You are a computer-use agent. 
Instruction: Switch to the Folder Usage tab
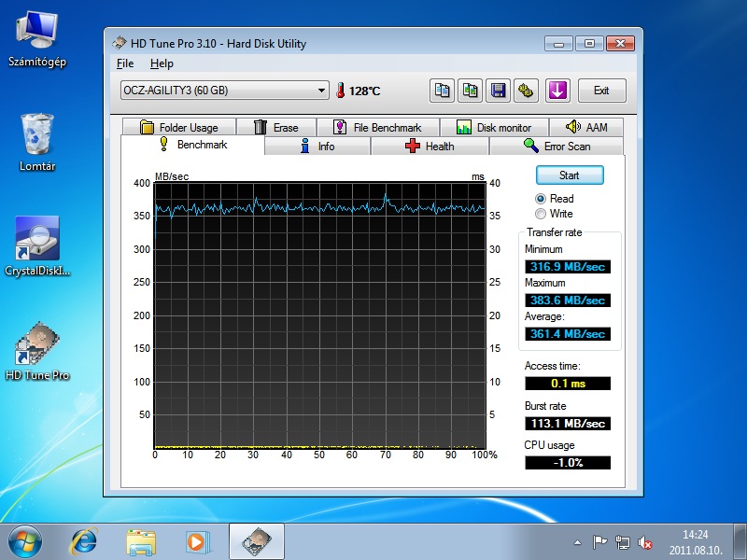(179, 128)
